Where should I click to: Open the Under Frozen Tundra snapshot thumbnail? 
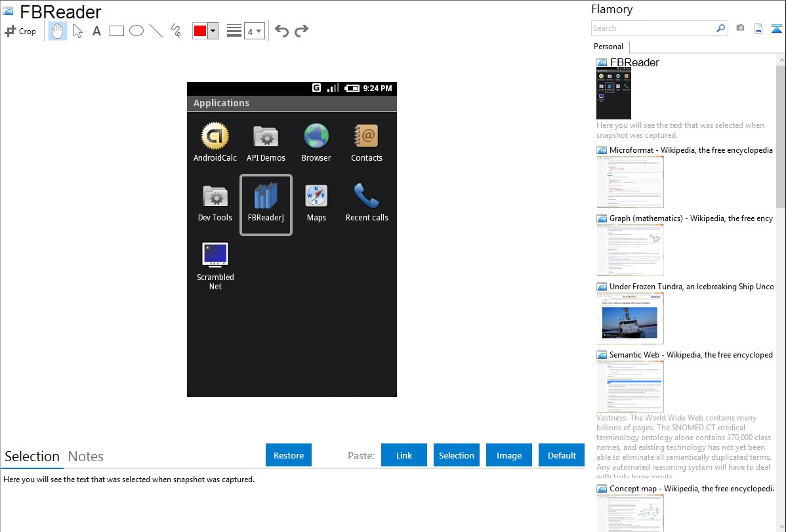pyautogui.click(x=630, y=318)
